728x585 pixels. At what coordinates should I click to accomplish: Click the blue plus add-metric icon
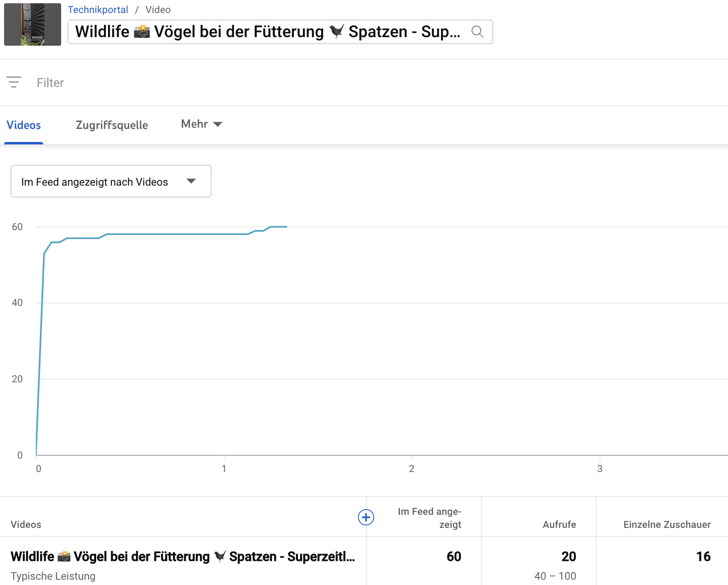pyautogui.click(x=366, y=517)
